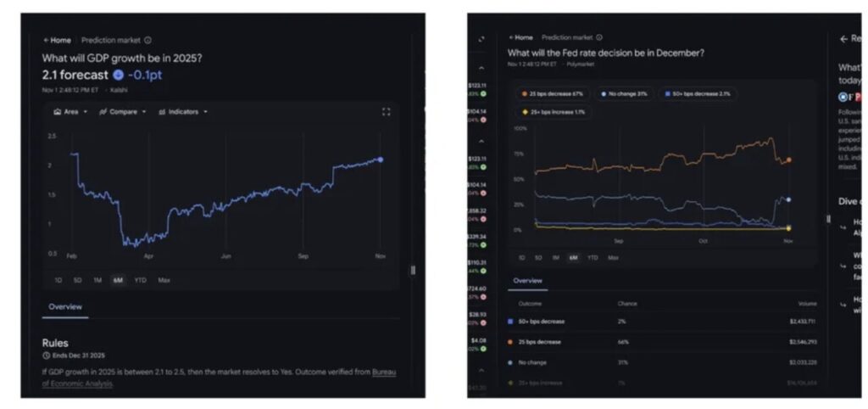Screen dimensions: 868x409
Task: Open the Area chart type dropdown
Action: tap(70, 111)
